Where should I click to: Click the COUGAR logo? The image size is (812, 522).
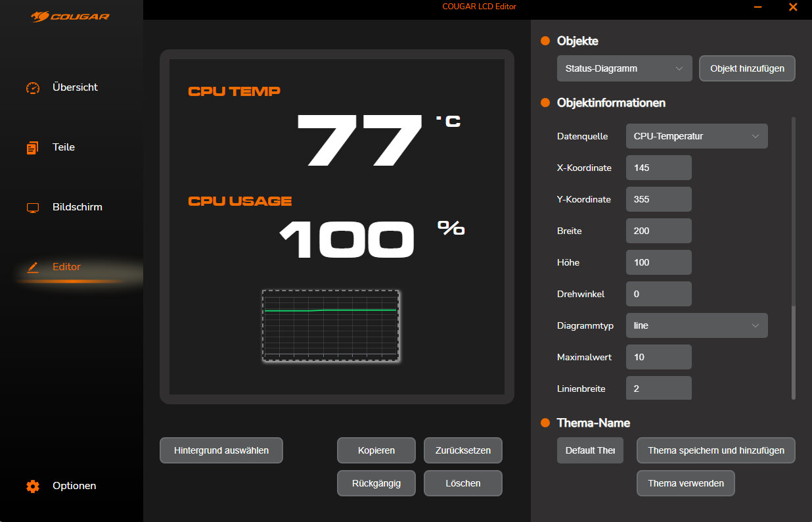70,16
